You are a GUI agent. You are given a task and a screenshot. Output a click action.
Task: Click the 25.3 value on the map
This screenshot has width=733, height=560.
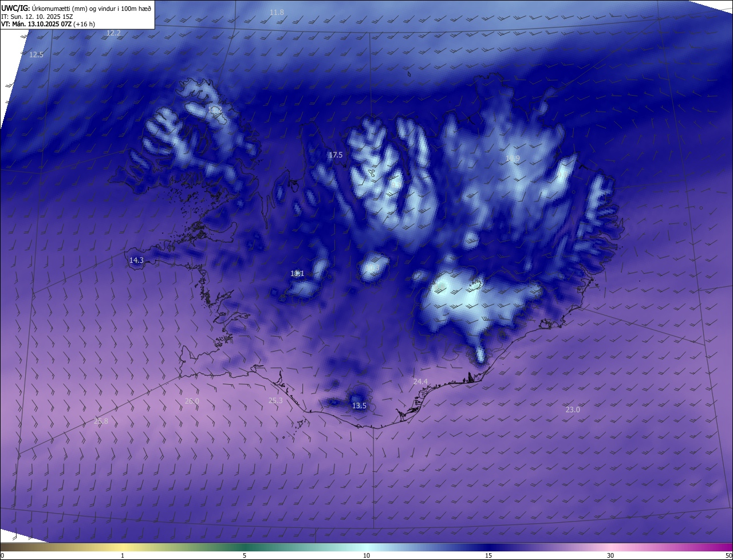point(275,401)
